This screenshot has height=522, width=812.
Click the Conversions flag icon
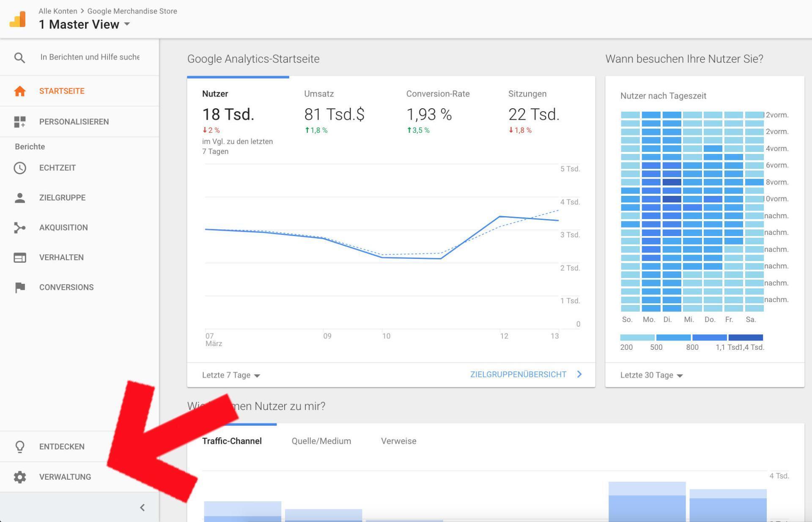click(20, 288)
